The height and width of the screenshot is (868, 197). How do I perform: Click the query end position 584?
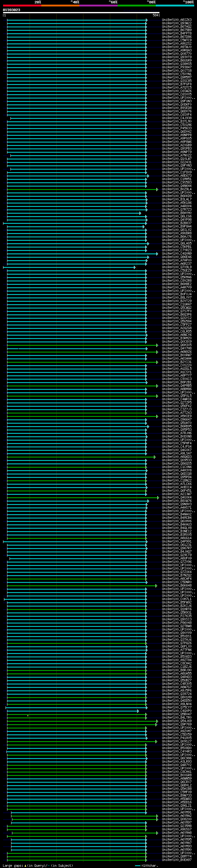tap(155, 15)
